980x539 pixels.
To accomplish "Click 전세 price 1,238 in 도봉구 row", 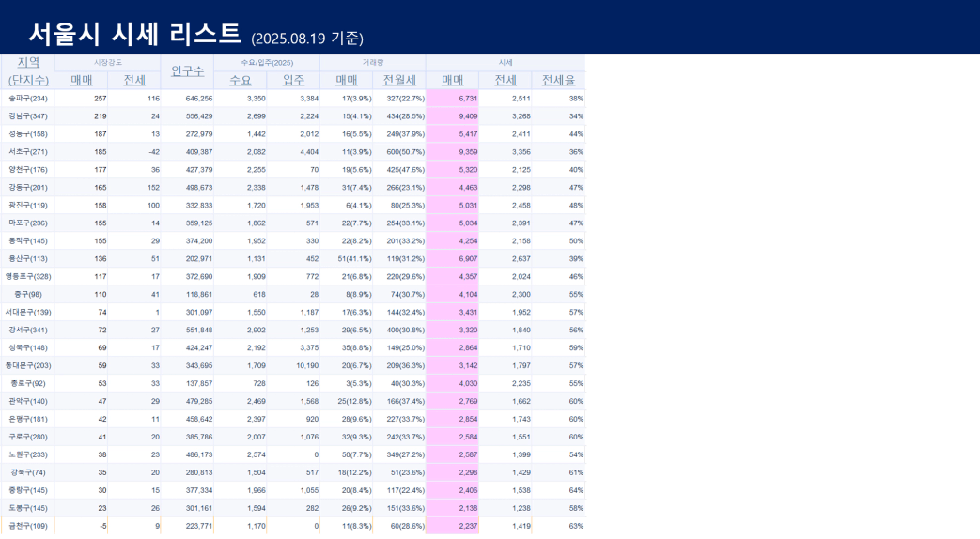I will (x=521, y=508).
